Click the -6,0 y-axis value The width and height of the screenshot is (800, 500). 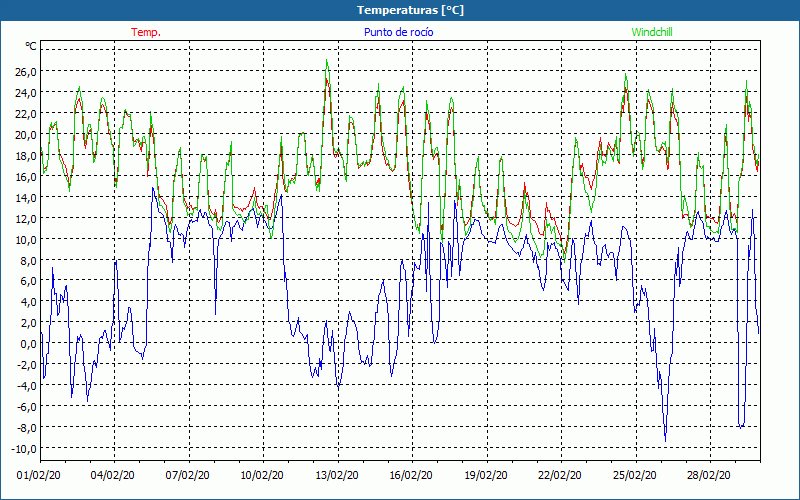(x=26, y=407)
